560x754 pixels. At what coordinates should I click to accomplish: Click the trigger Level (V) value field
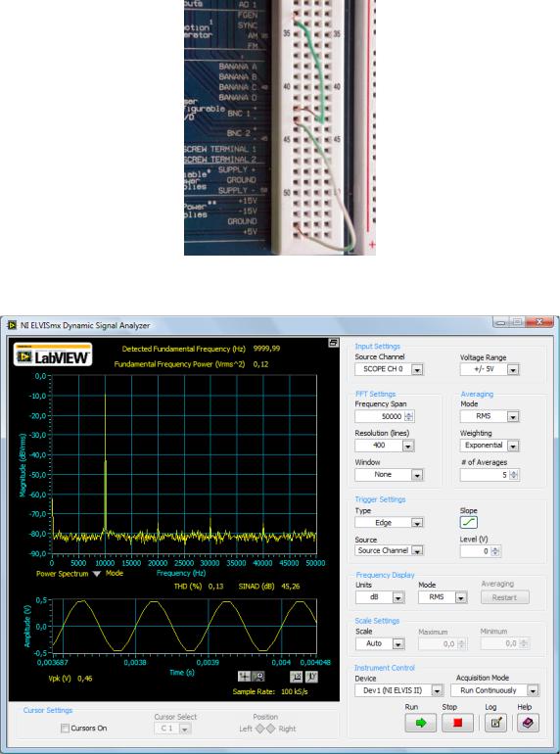pyautogui.click(x=476, y=551)
